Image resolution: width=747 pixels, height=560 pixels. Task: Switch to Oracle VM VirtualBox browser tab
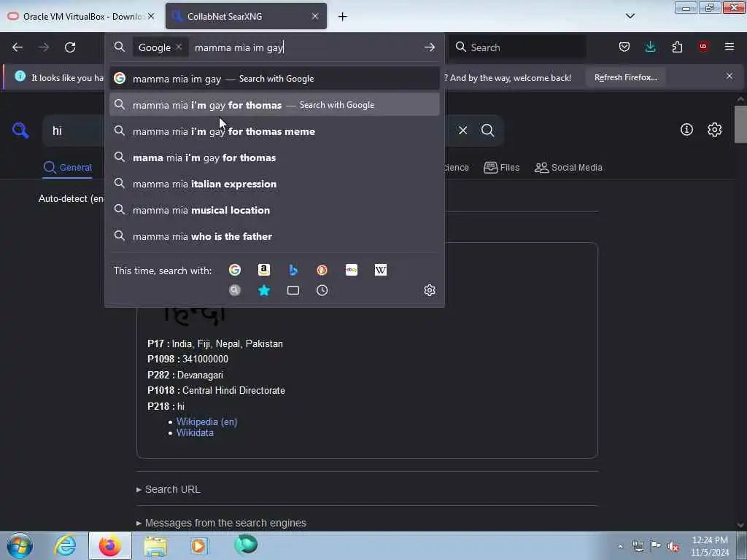82,16
